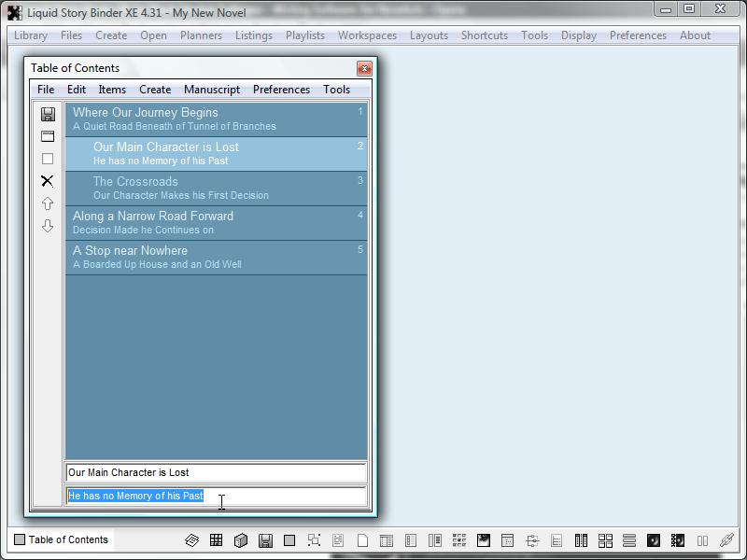The width and height of the screenshot is (747, 560).
Task: Click the black X delete icon in sidebar
Action: click(48, 181)
